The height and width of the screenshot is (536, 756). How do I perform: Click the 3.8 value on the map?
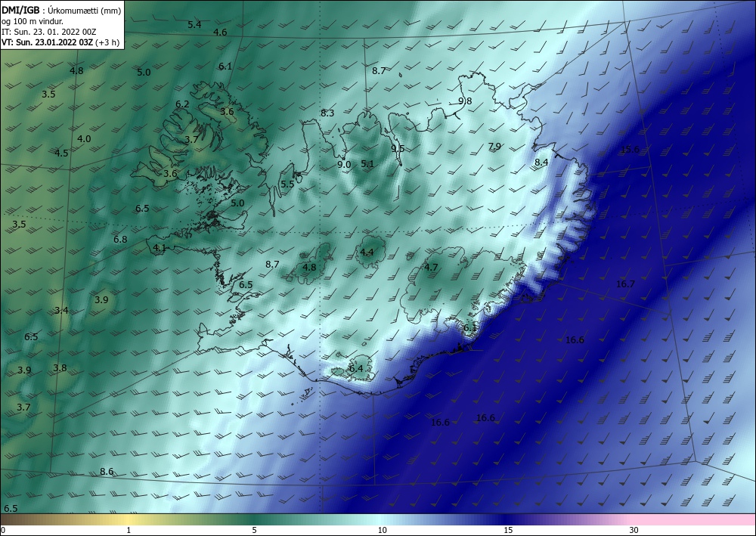60,368
